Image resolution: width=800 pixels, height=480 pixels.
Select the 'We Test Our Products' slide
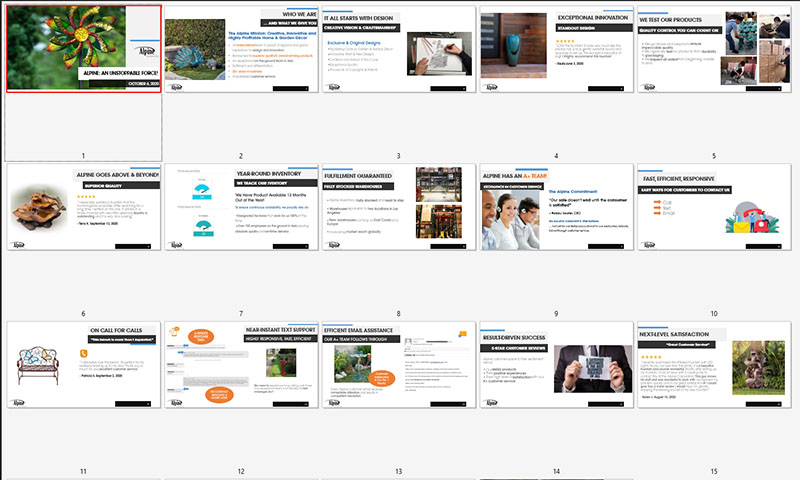[714, 48]
